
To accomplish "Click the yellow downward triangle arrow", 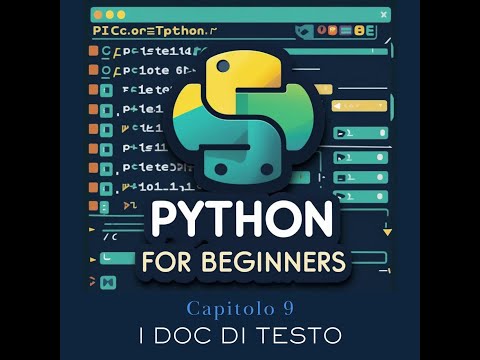I will 387,232.
